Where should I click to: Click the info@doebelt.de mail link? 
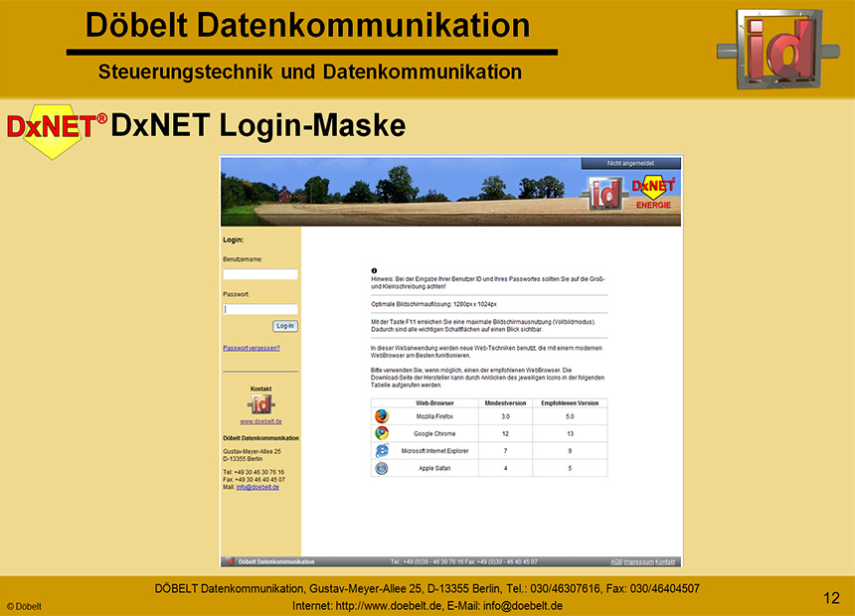(257, 488)
